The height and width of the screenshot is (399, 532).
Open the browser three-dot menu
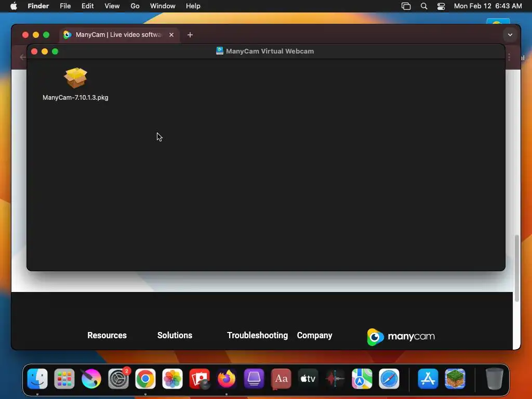[509, 57]
